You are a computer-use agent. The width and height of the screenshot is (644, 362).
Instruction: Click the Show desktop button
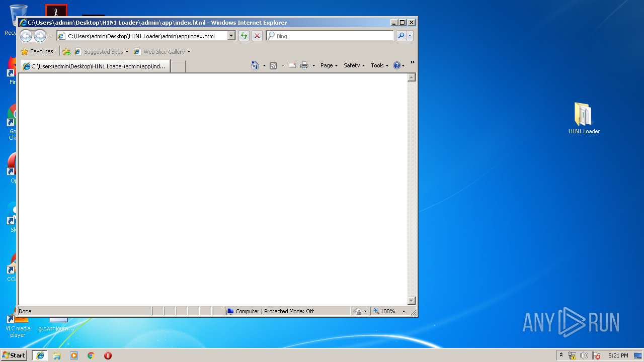638,355
